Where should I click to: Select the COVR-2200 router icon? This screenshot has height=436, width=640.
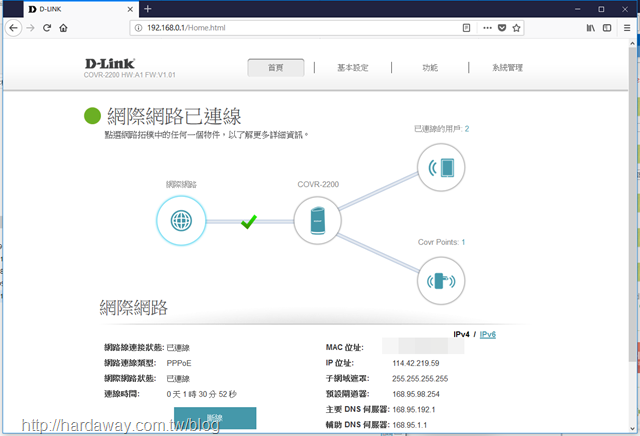(319, 220)
